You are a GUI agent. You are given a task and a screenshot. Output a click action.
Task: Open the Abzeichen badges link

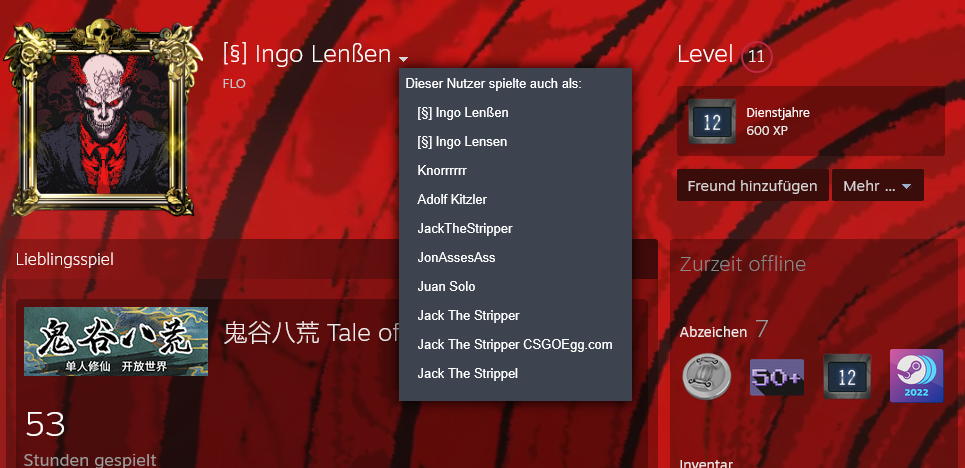(713, 333)
